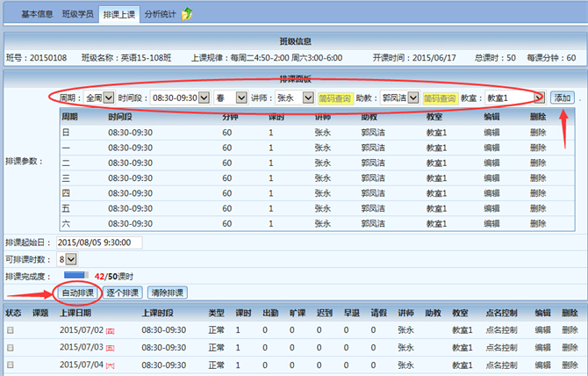Click the red weekday icon beside 2015/07/02
This screenshot has height=376, width=588.
pyautogui.click(x=111, y=331)
